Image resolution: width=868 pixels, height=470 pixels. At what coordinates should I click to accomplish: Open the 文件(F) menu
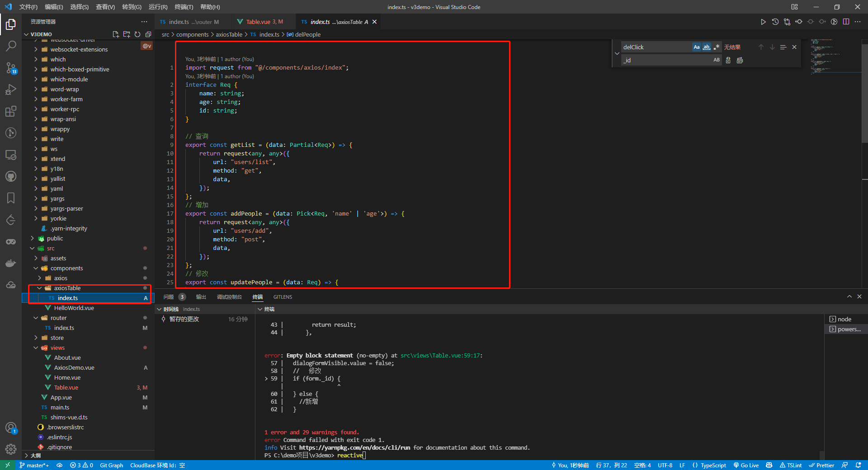[28, 7]
